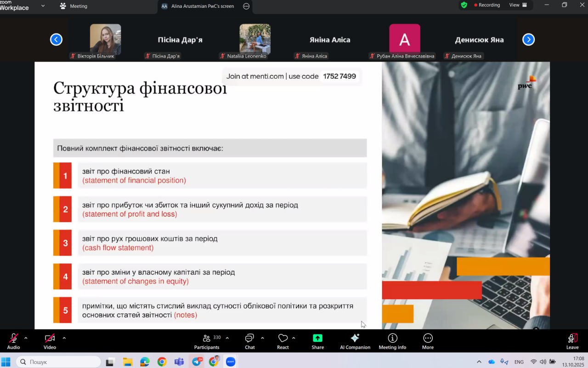Open the AI Companion
The height and width of the screenshot is (368, 588).
(355, 341)
